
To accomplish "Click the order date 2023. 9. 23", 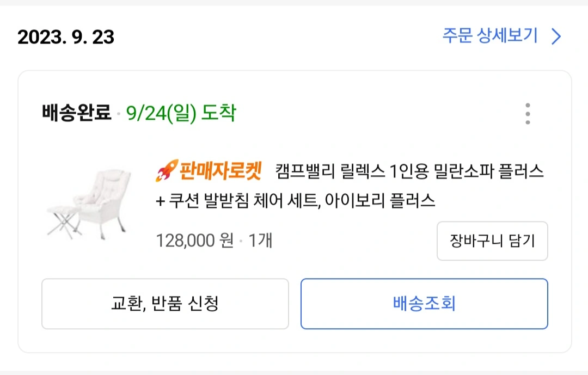I will coord(66,37).
